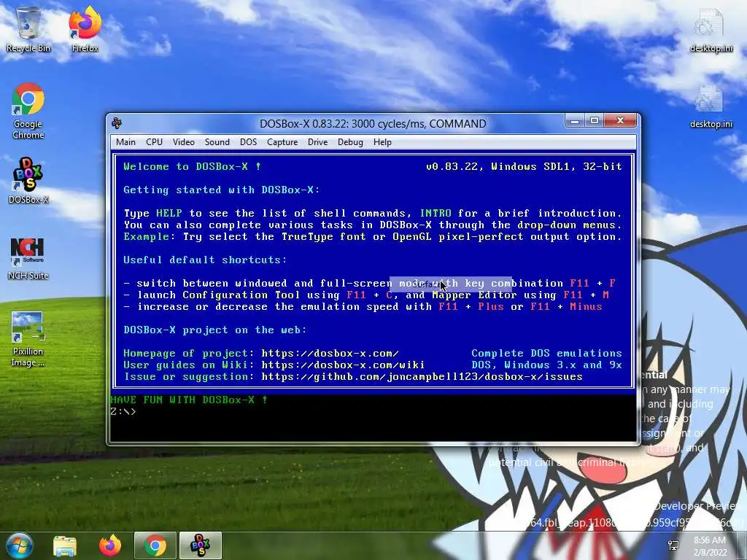Click the 'Complete DOS emulations' text

(x=547, y=354)
